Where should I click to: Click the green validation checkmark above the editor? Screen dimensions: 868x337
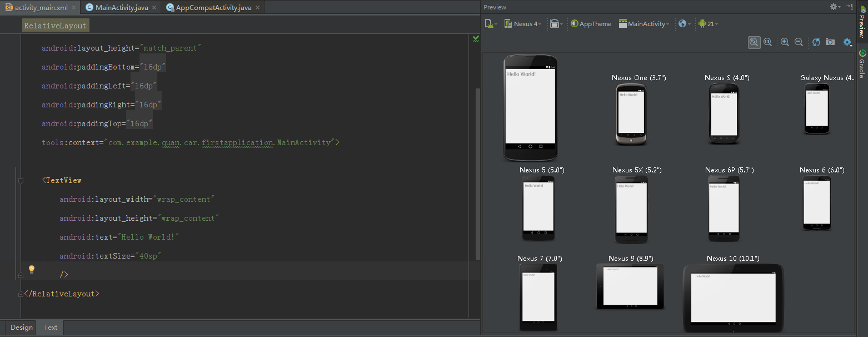pos(475,38)
